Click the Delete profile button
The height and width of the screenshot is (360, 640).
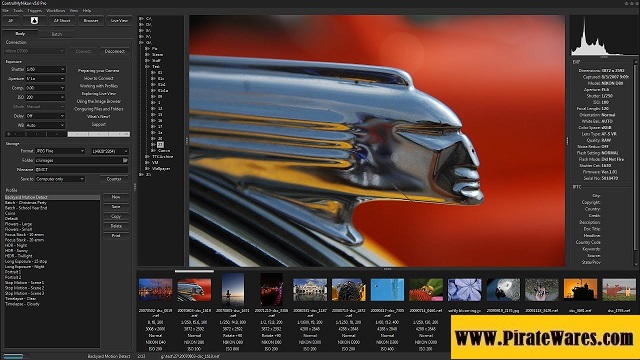point(116,226)
